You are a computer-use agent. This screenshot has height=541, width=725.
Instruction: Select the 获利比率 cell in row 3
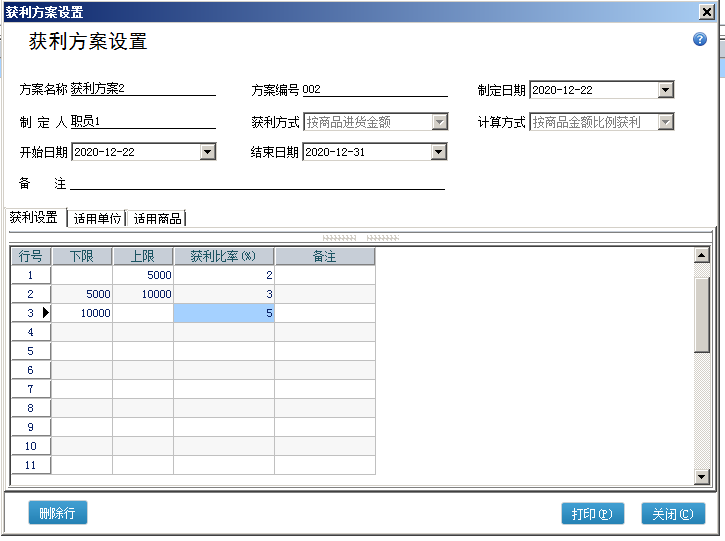pyautogui.click(x=224, y=313)
